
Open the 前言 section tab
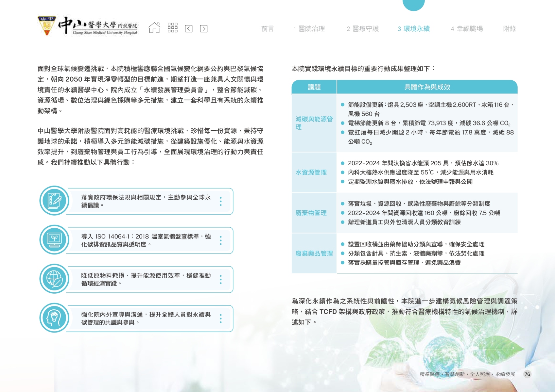[267, 29]
